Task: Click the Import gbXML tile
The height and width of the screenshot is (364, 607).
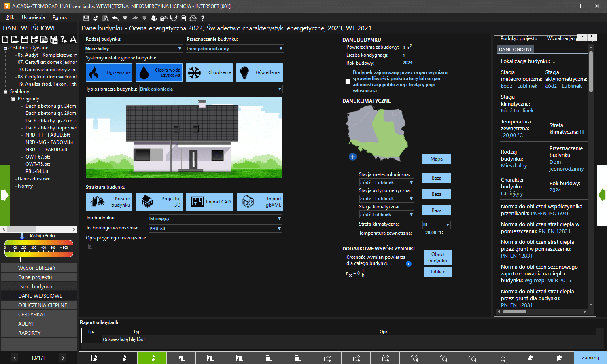Action: pyautogui.click(x=259, y=201)
